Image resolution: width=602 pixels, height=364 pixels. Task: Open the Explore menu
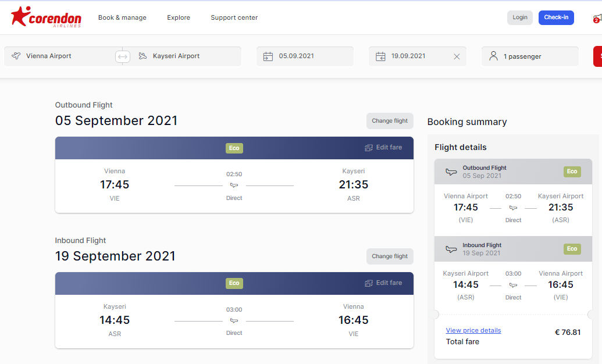[179, 17]
